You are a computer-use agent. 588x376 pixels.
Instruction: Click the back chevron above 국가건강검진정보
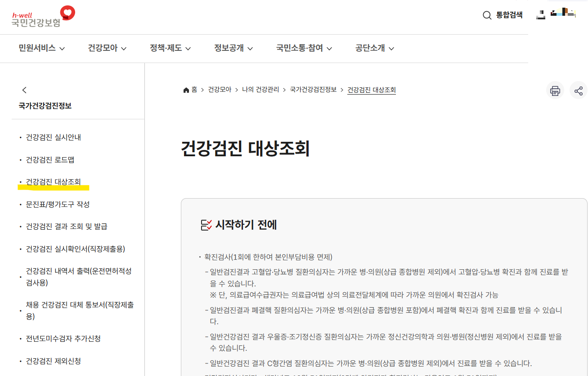[x=24, y=90]
